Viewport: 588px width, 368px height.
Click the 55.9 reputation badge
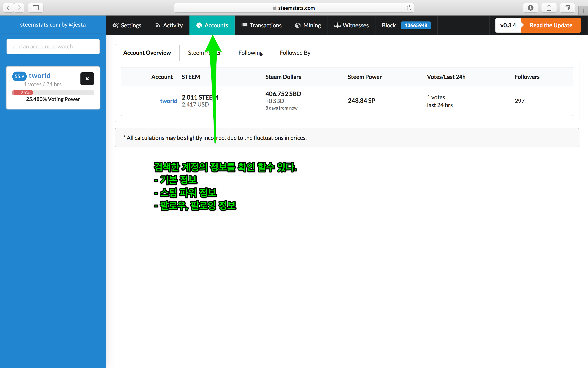point(19,76)
